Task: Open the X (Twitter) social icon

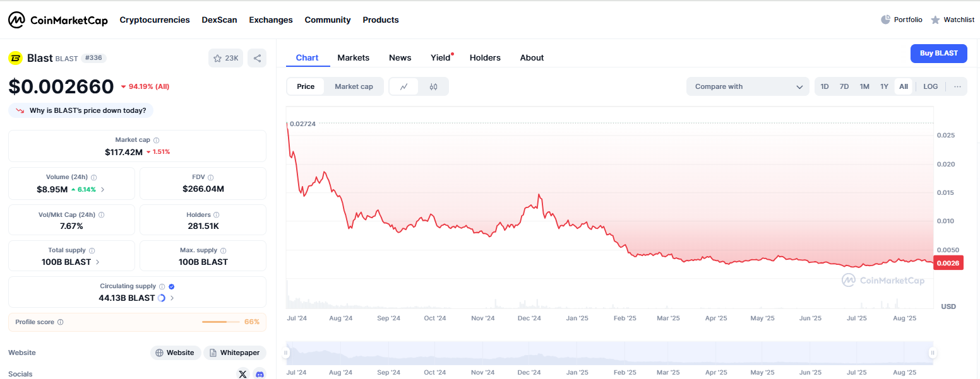Action: pyautogui.click(x=242, y=374)
